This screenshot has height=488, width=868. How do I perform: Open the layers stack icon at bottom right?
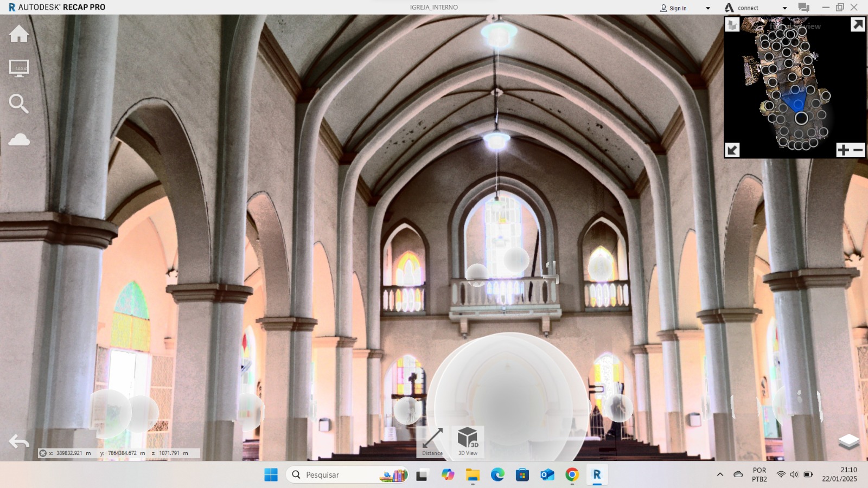[x=848, y=442]
